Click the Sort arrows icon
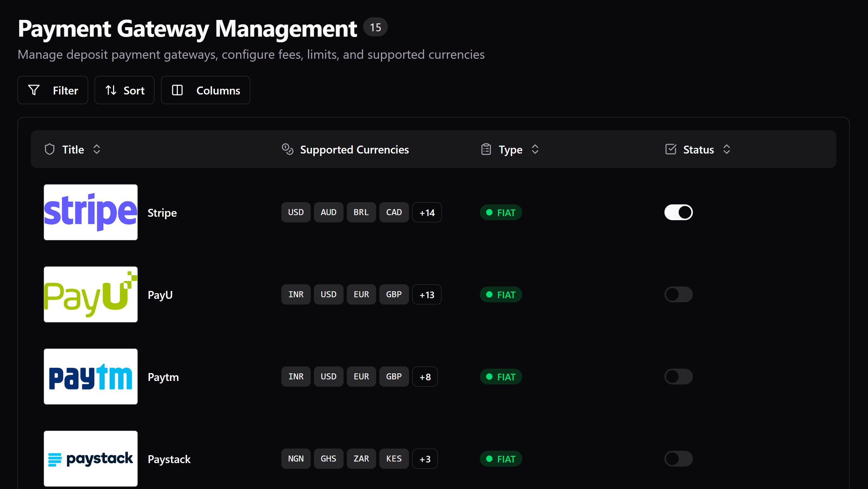This screenshot has height=489, width=868. point(111,90)
